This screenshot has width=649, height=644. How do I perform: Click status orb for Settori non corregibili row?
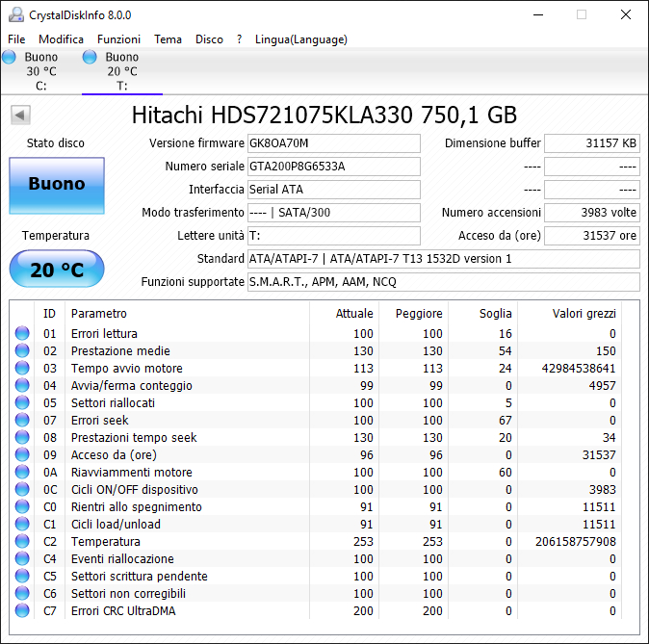[22, 593]
